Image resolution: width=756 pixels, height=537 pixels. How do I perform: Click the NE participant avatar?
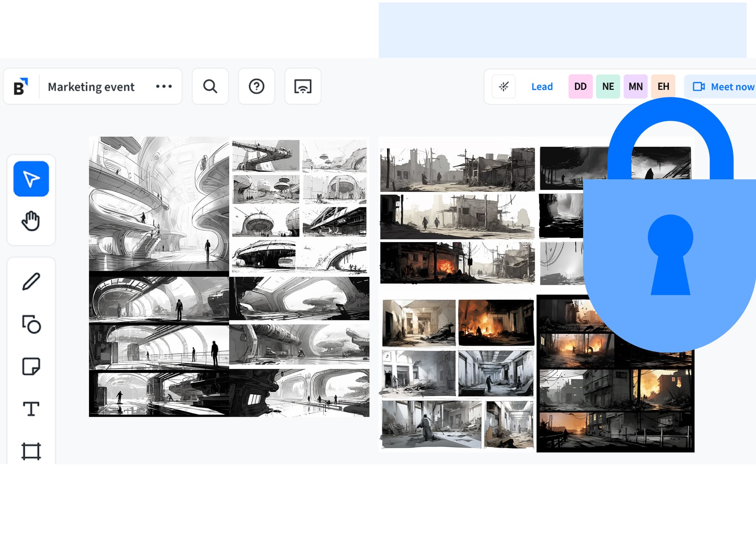[608, 86]
